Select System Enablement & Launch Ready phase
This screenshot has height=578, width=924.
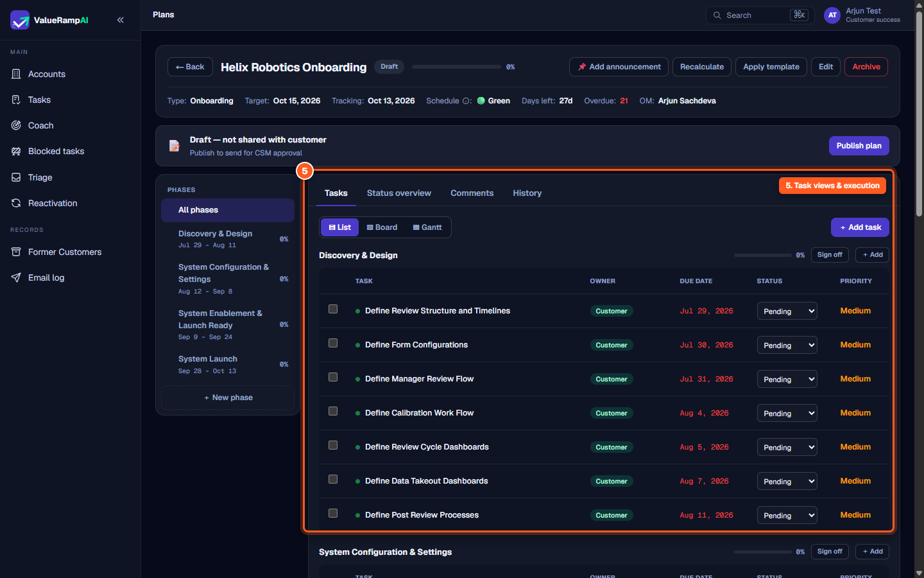point(228,324)
